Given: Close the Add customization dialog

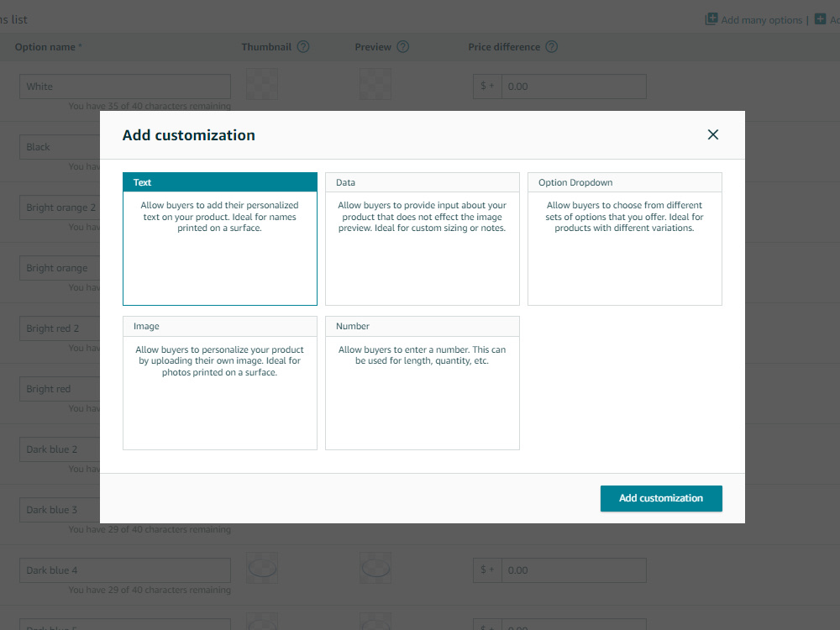Looking at the screenshot, I should tap(712, 134).
